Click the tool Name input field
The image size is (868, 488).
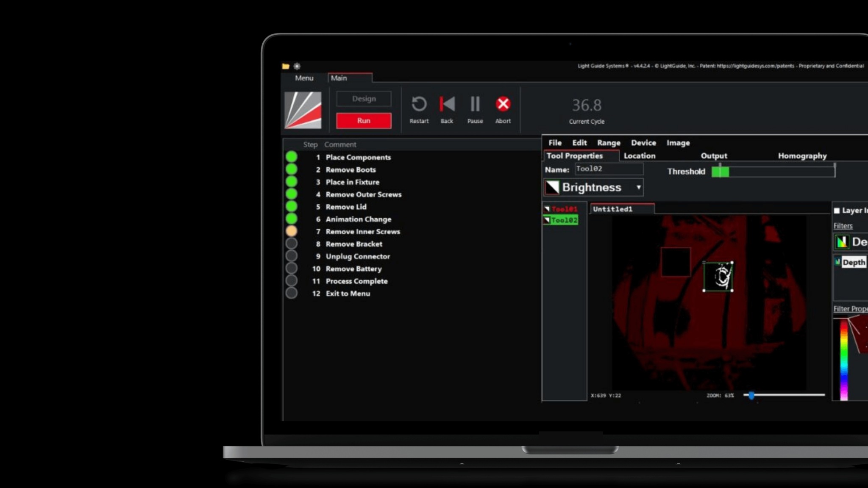(609, 169)
